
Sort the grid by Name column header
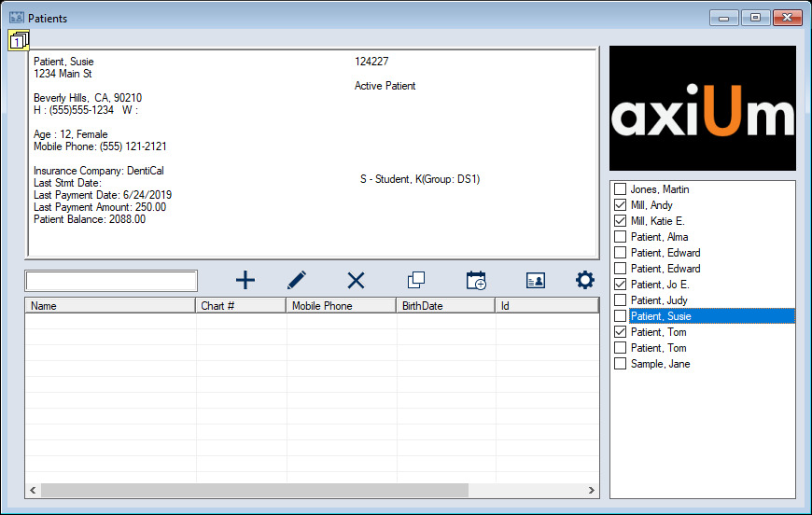(110, 306)
